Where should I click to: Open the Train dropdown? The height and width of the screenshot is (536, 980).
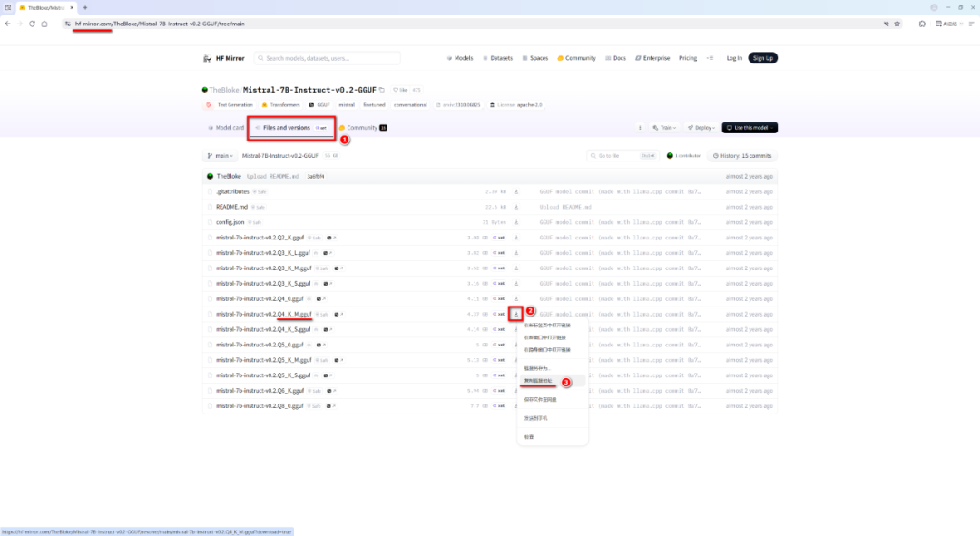coord(664,128)
